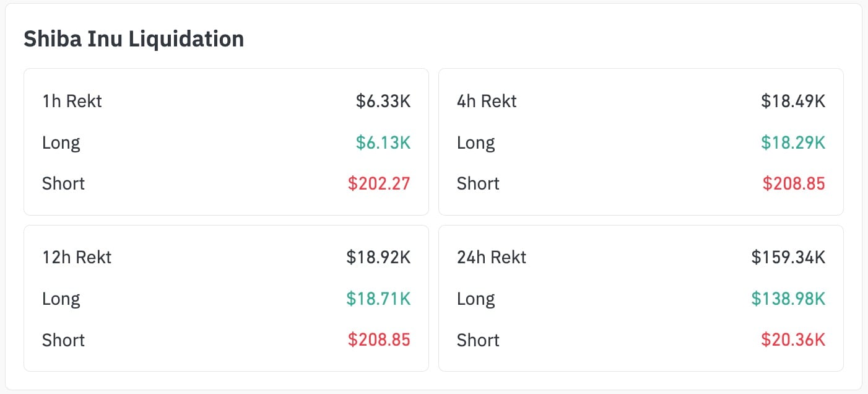The image size is (868, 394).
Task: Click the 24h Rekt total $159.34K
Action: click(788, 257)
